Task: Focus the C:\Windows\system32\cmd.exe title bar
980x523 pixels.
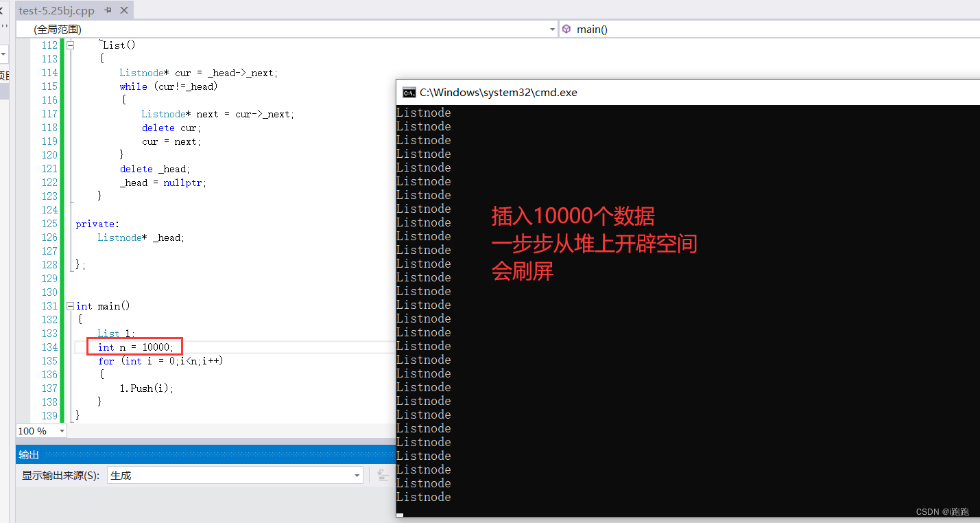Action: 688,93
